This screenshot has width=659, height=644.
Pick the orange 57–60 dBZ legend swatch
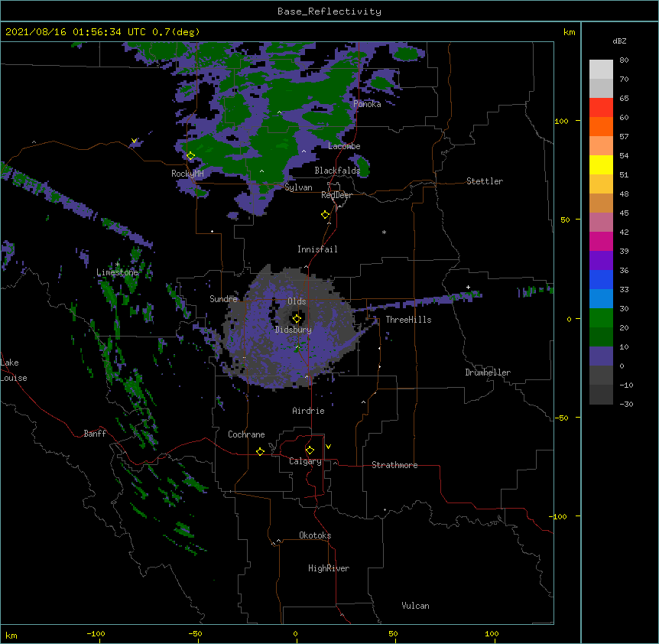[601, 127]
